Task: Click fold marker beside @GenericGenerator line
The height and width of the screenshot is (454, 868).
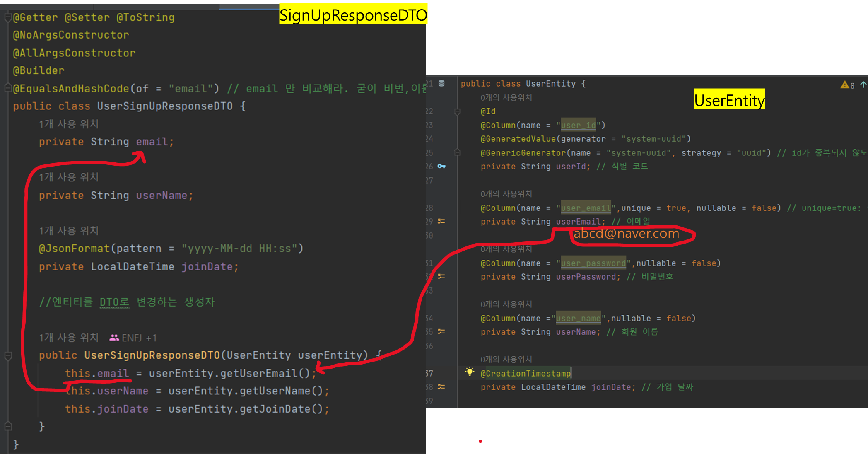Action: pyautogui.click(x=457, y=152)
